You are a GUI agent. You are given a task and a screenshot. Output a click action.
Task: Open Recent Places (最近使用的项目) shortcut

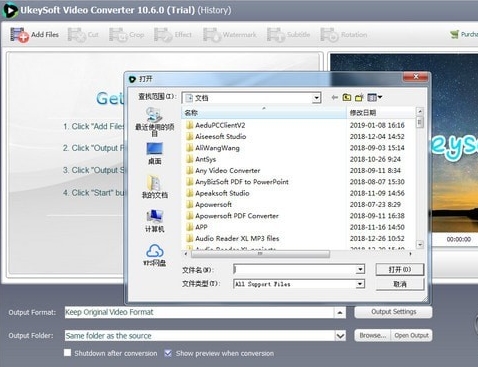coord(154,122)
